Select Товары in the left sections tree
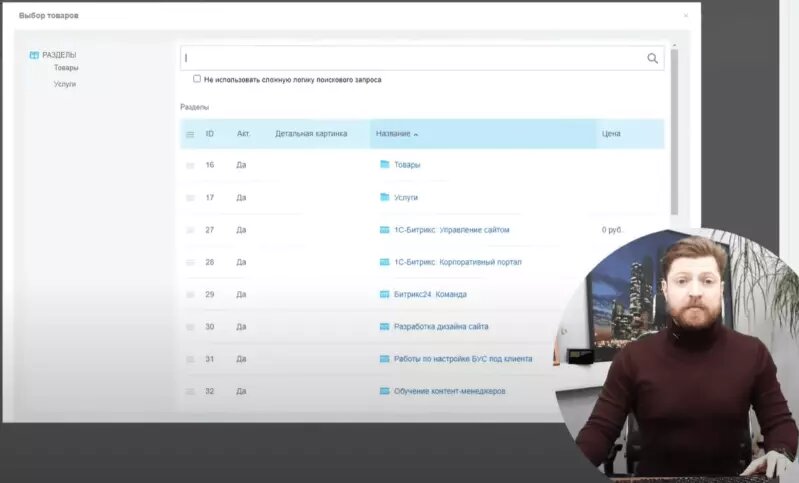 (x=66, y=67)
